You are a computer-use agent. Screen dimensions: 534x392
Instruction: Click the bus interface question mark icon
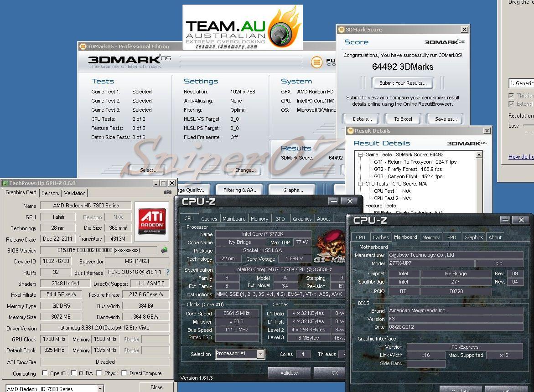pos(167,272)
